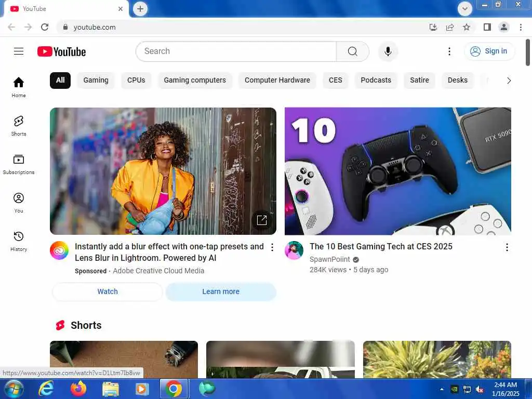Close the YouTube tab

121,9
